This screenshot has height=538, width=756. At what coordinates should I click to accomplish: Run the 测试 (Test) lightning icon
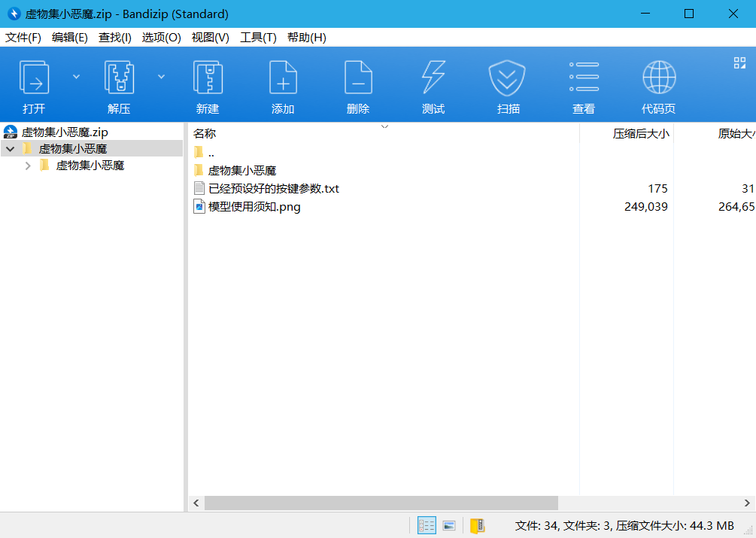point(433,78)
